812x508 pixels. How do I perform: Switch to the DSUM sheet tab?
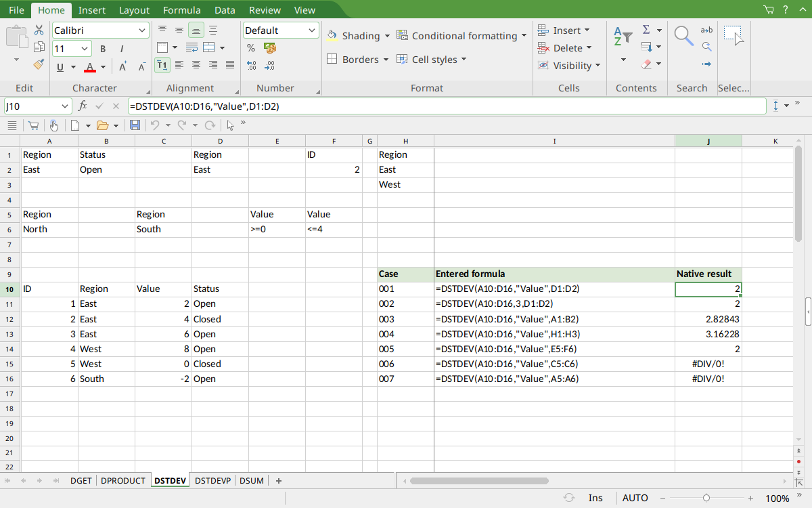[252, 481]
